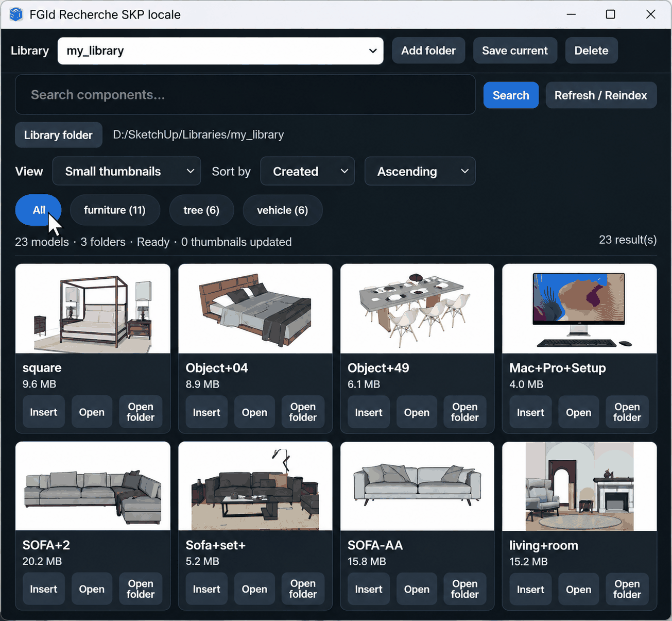672x621 pixels.
Task: Filter by vehicle (6) tag
Action: 282,210
